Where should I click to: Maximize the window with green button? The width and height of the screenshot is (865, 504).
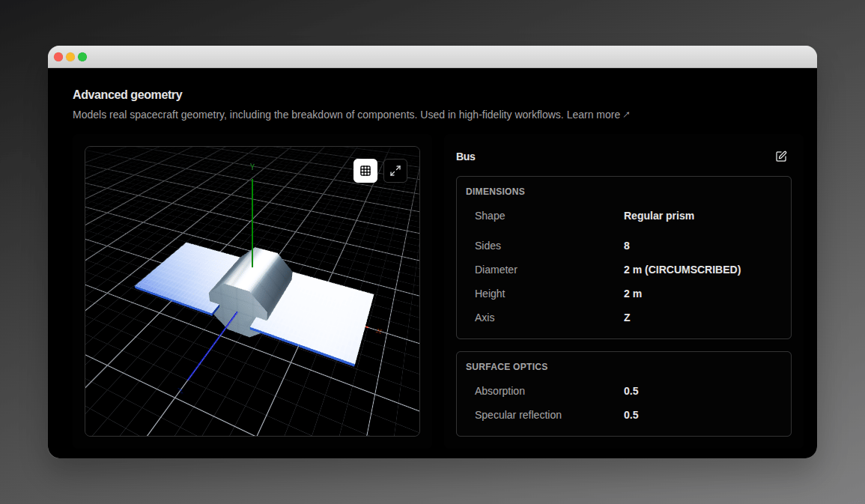[x=82, y=57]
